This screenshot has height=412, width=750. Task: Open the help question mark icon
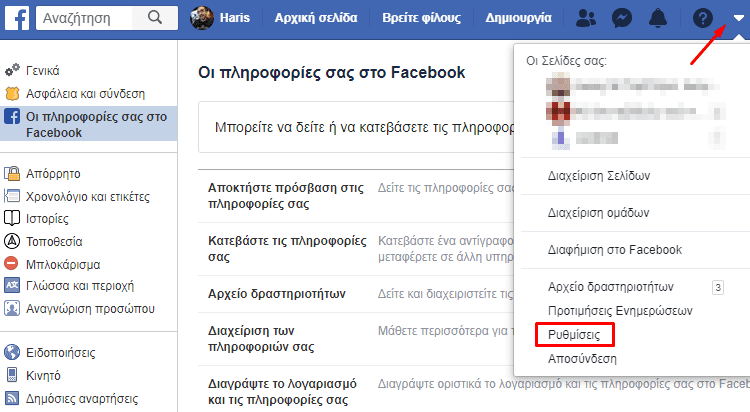click(703, 18)
